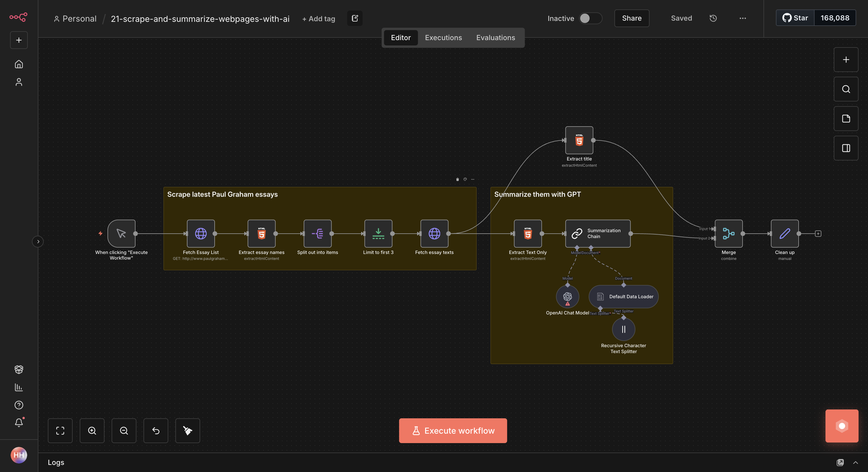Add sticky note from right panel

click(846, 119)
